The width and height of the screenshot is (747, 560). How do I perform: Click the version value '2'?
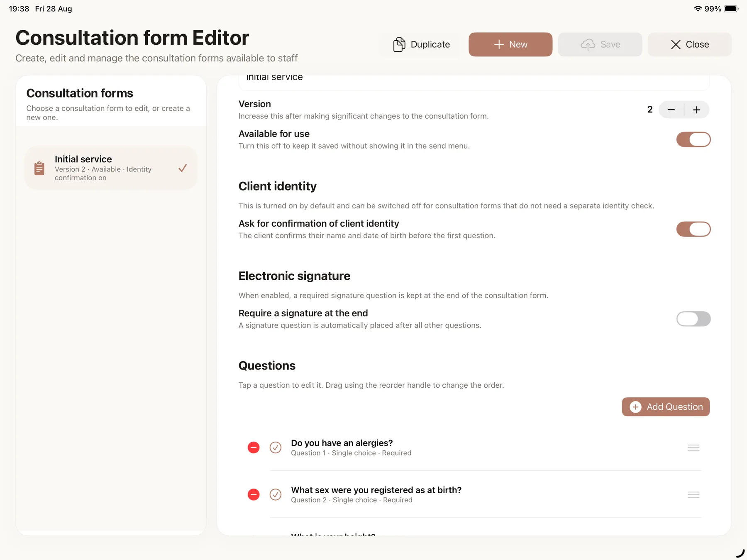point(650,110)
